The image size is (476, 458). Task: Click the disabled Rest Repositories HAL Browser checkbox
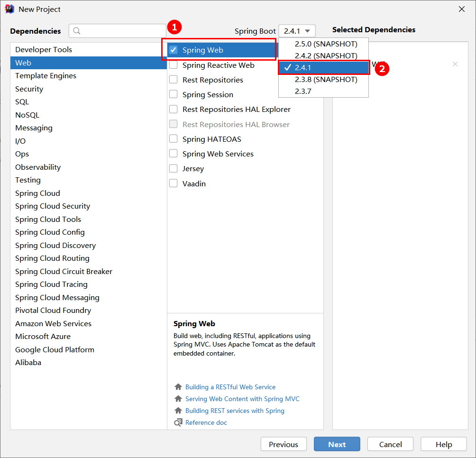(x=174, y=124)
